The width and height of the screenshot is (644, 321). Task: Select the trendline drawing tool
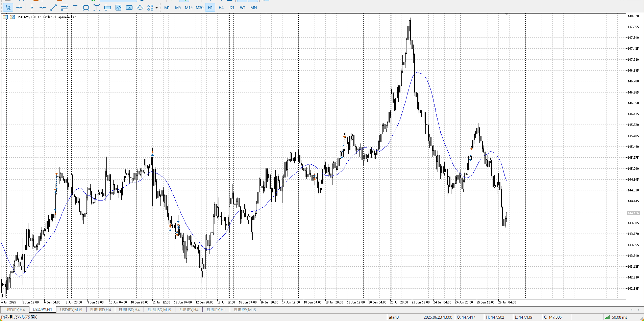tap(53, 7)
